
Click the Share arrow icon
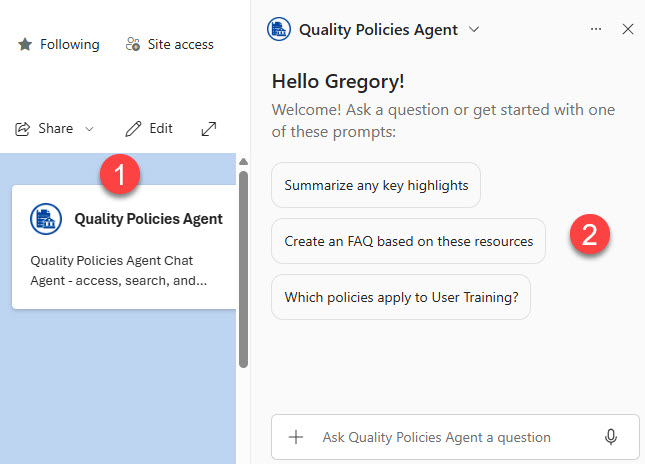tap(23, 129)
